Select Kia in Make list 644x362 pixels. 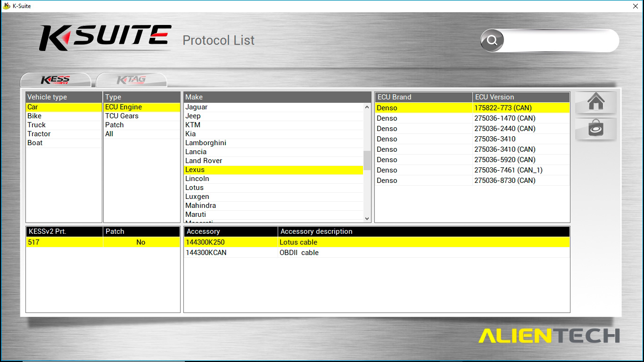273,134
